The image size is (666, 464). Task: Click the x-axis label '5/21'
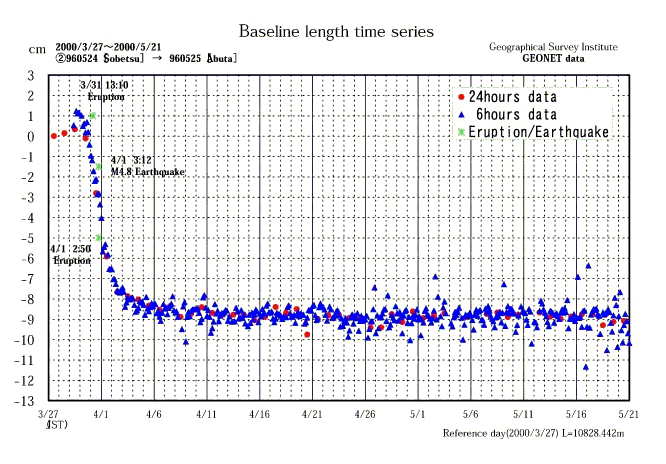coord(629,414)
